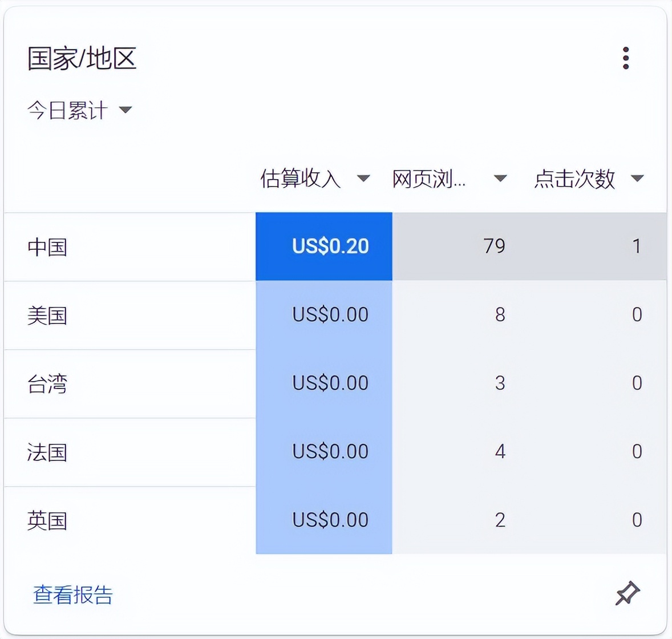Click the 台湾 row entry
This screenshot has height=639, width=672.
click(x=48, y=383)
